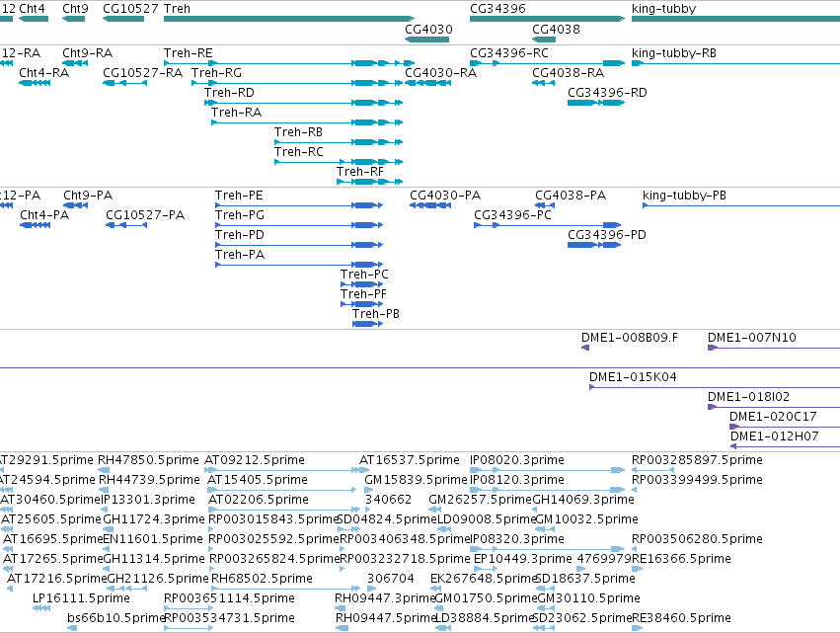
Task: Select the Treh-RF transcript
Action: pyautogui.click(x=369, y=182)
